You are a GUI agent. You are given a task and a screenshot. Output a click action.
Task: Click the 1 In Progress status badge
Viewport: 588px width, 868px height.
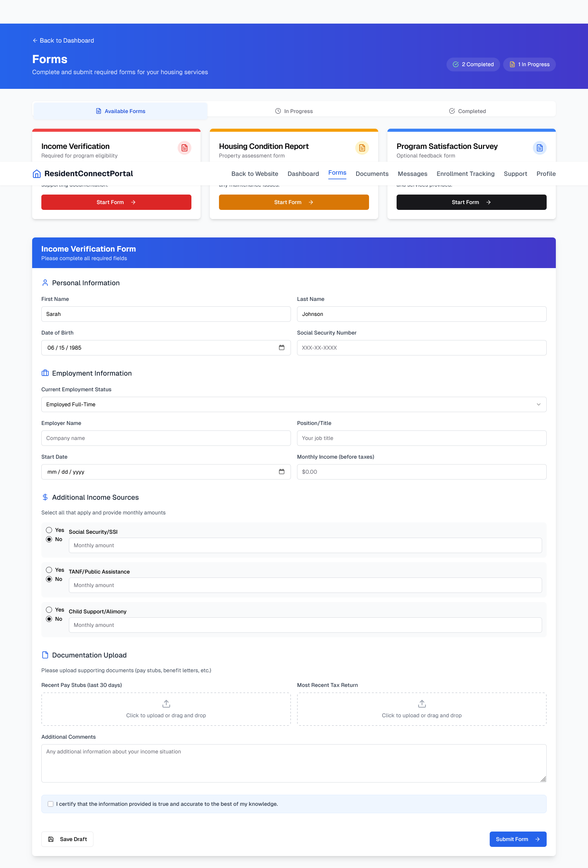530,64
